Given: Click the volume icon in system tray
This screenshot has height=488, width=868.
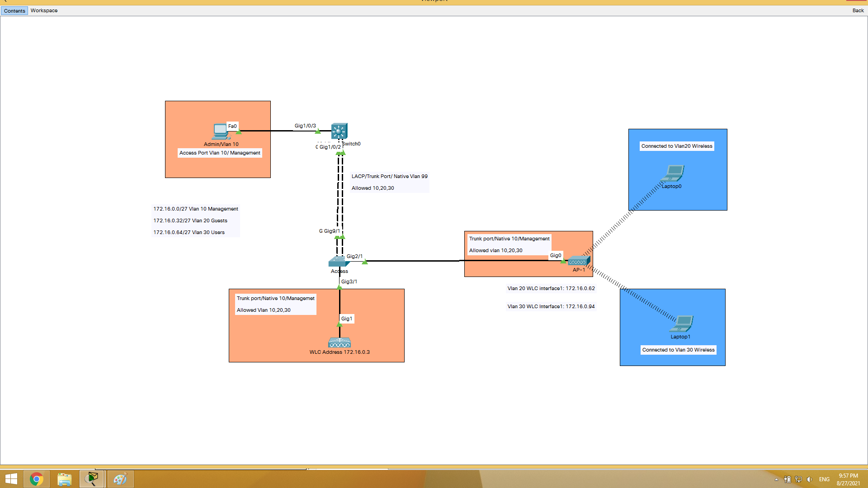Looking at the screenshot, I should click(809, 479).
